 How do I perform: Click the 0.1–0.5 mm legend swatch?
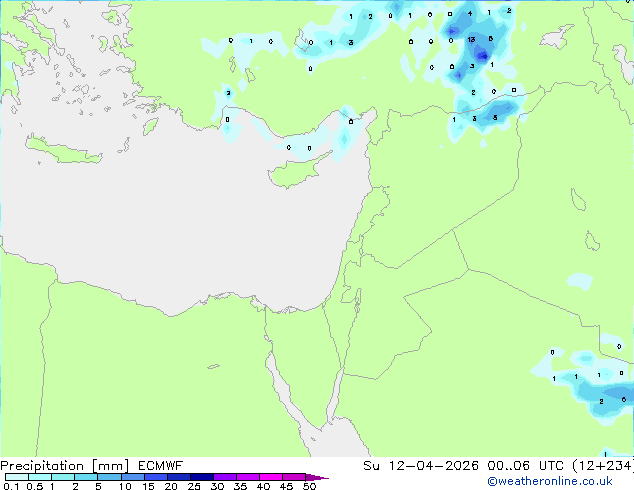point(17,477)
